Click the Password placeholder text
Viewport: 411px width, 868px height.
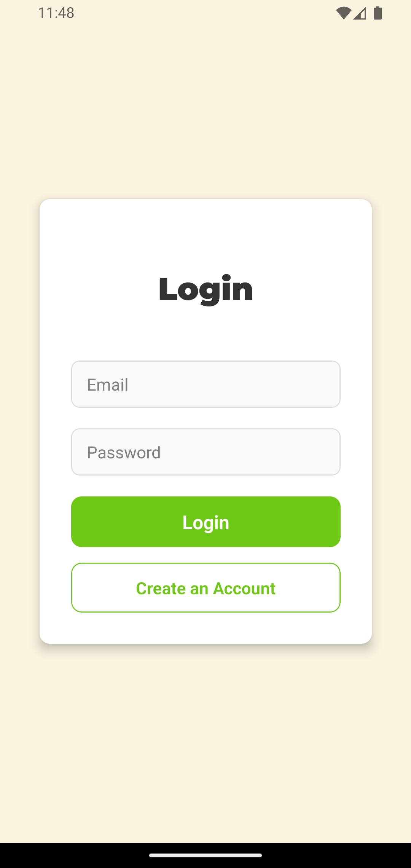124,452
